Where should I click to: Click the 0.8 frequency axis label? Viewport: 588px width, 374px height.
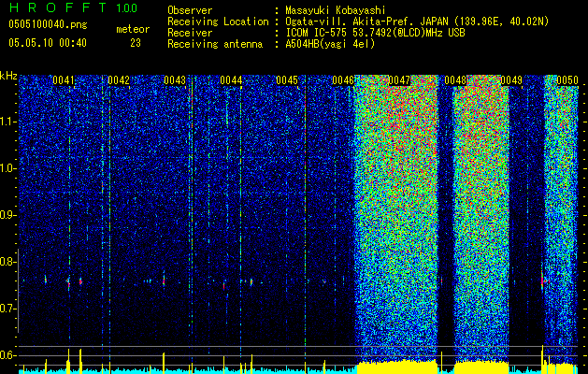tap(7, 262)
